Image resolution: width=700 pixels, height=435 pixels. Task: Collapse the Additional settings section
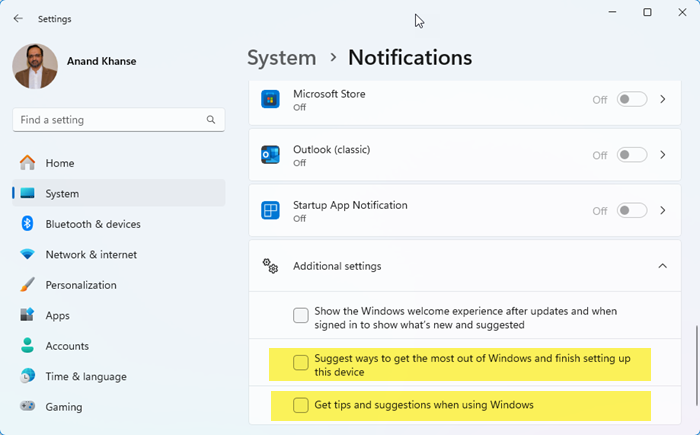coord(662,266)
